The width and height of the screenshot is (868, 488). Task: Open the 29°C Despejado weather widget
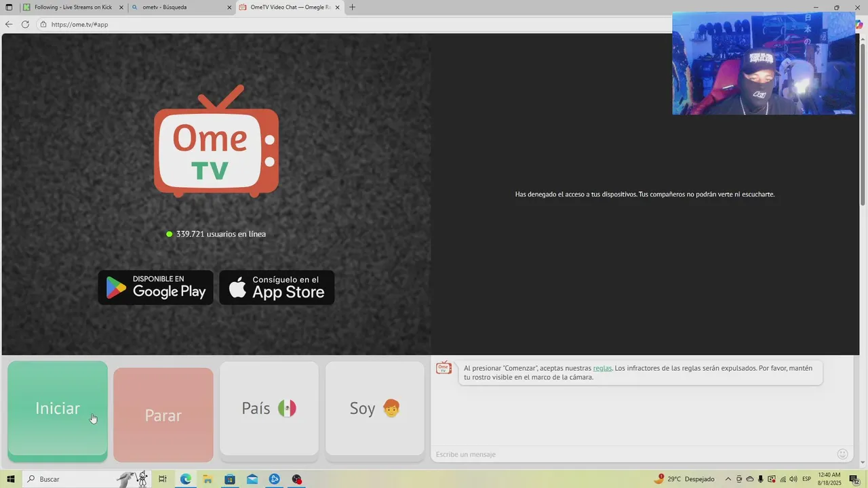pos(684,479)
